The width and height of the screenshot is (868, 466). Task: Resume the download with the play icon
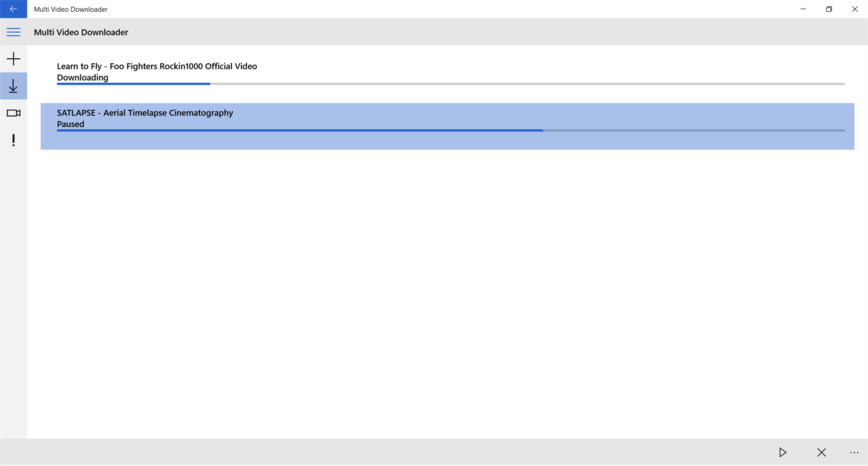782,452
